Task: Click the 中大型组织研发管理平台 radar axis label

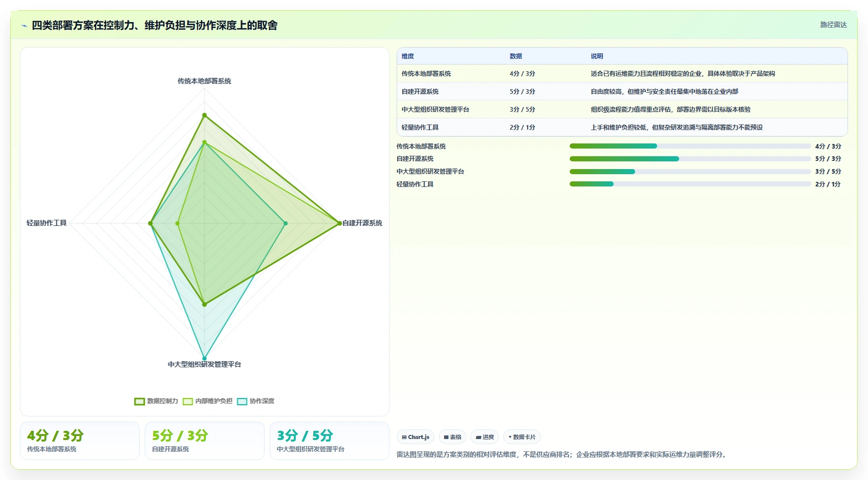Action: point(204,365)
